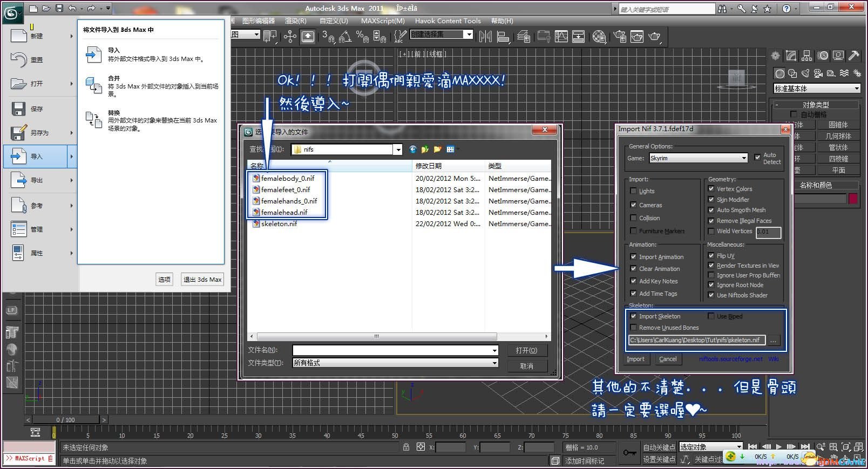This screenshot has width=868, height=469.
Task: Click the 3ds Max application logo button
Action: click(12, 13)
